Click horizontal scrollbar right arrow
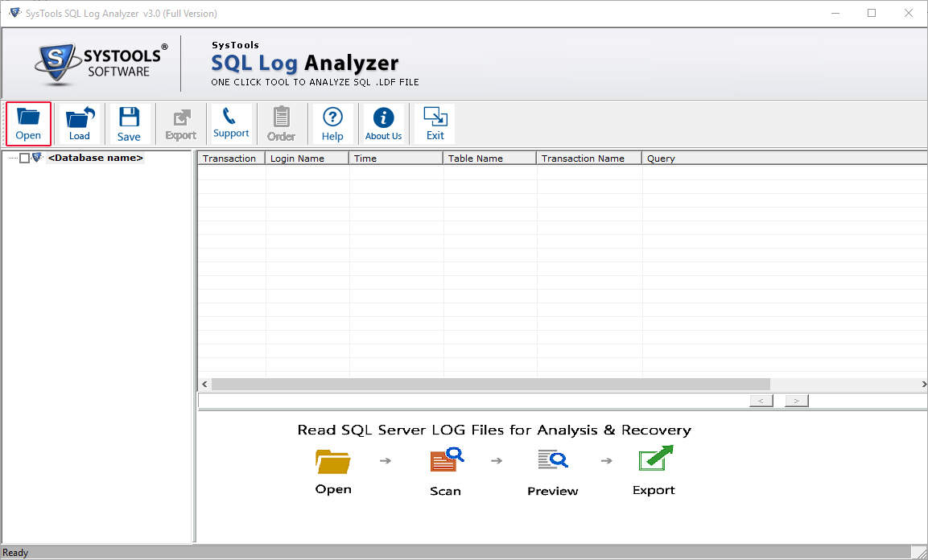 click(x=923, y=385)
